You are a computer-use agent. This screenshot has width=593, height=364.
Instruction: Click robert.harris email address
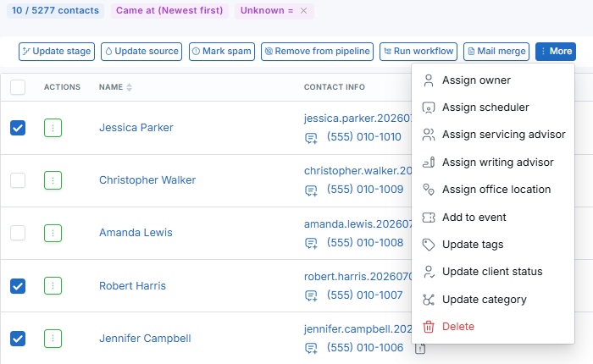357,277
